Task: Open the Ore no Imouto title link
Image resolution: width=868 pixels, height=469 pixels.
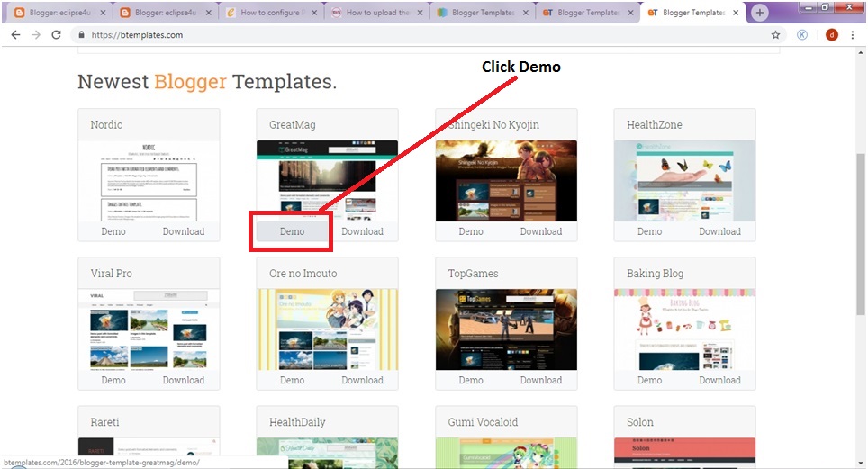Action: point(303,274)
